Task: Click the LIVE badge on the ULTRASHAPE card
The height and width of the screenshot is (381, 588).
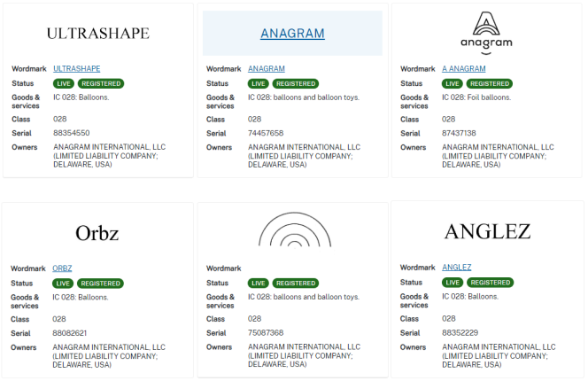Action: point(63,83)
